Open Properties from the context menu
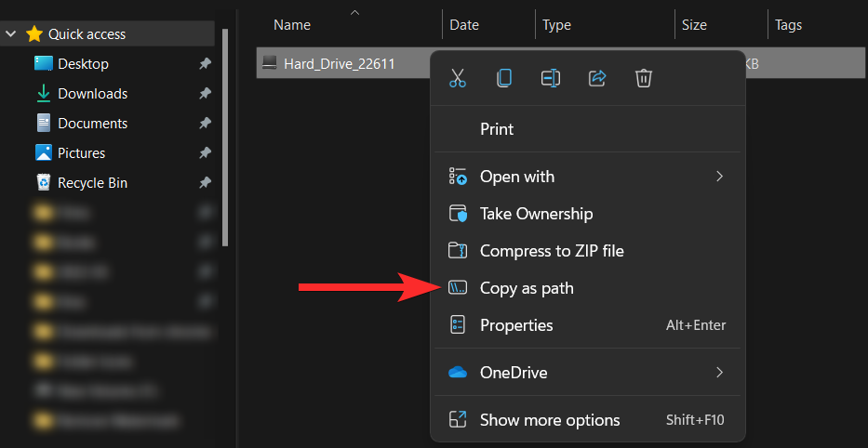Viewport: 868px width, 448px height. click(x=516, y=325)
